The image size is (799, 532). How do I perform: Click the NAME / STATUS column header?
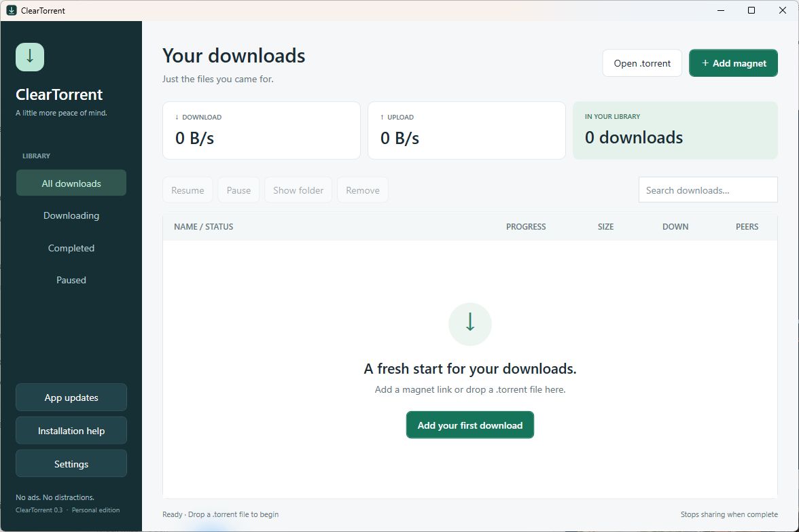(x=203, y=227)
